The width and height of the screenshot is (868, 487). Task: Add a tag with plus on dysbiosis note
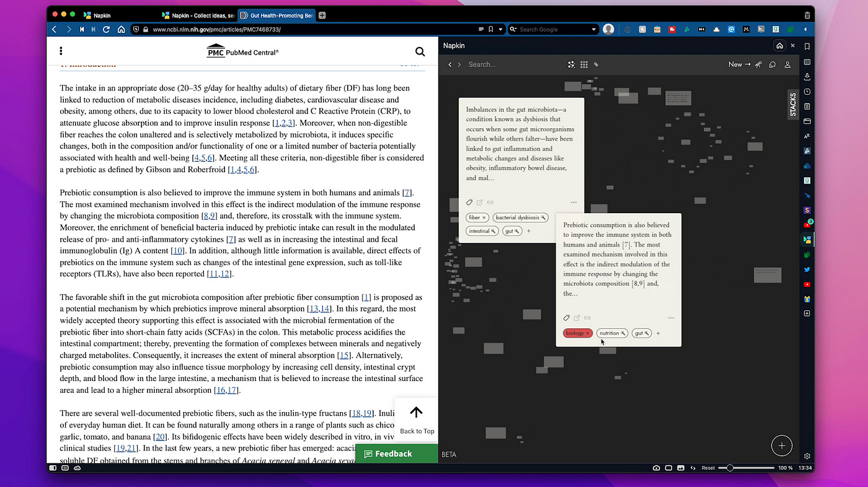pos(529,231)
